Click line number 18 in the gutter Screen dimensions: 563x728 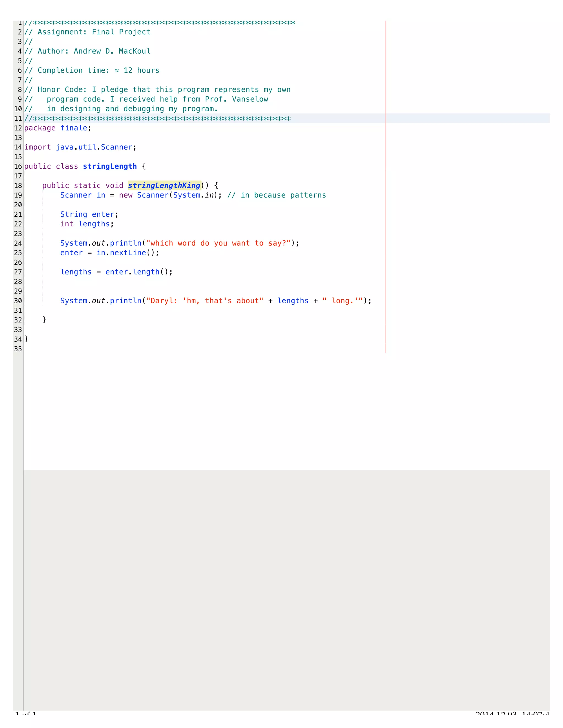click(18, 186)
